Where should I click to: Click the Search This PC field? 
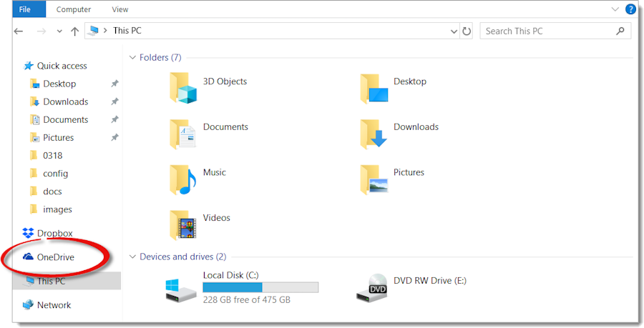coord(555,31)
